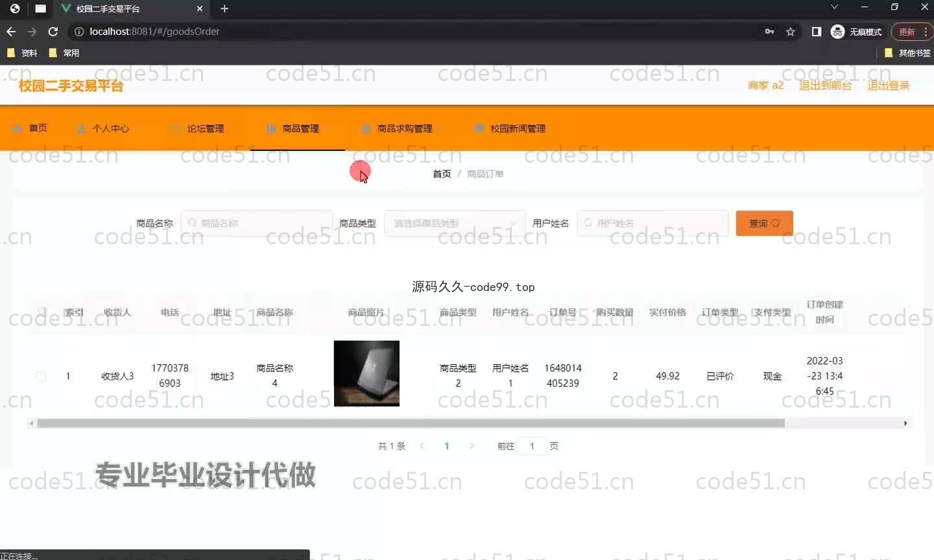Screen dimensions: 934x560
Task: Open the 商品类型 select dropdown
Action: coord(455,223)
